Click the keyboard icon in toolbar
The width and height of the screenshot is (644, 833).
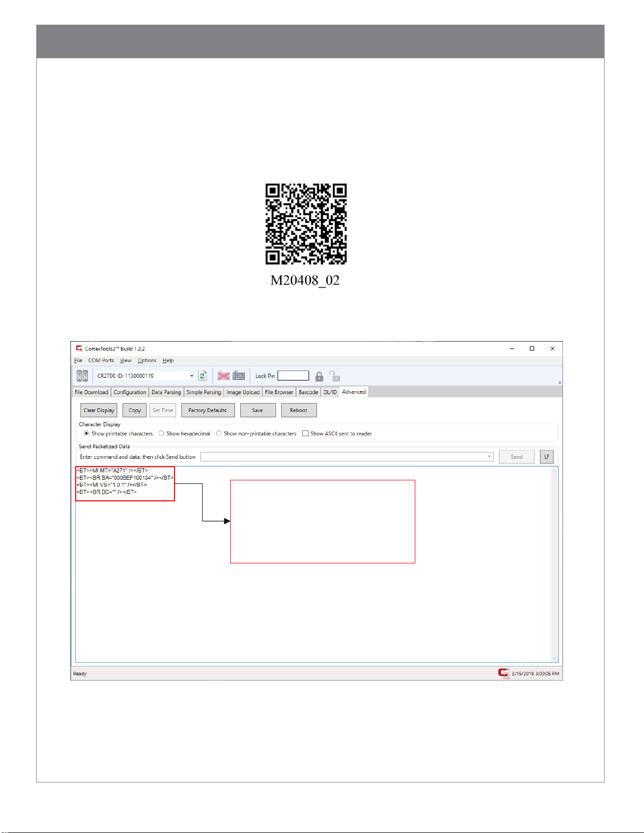(239, 376)
